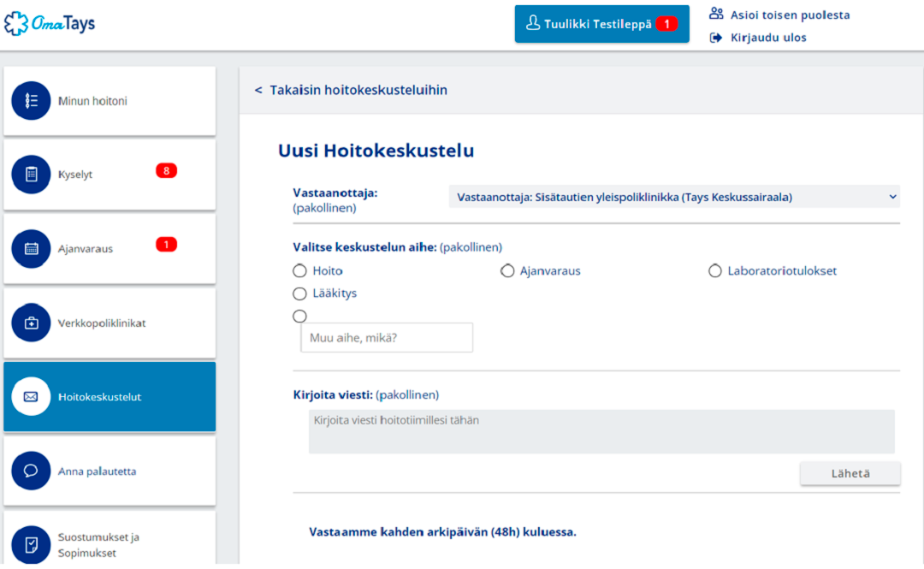Image resolution: width=924 pixels, height=569 pixels.
Task: Focus the Kirjoita viesti message box
Action: [x=601, y=431]
